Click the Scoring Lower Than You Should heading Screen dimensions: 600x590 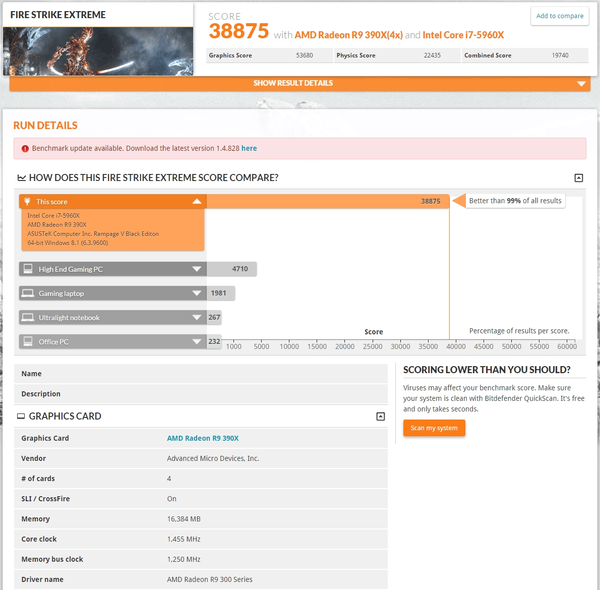pyautogui.click(x=486, y=370)
